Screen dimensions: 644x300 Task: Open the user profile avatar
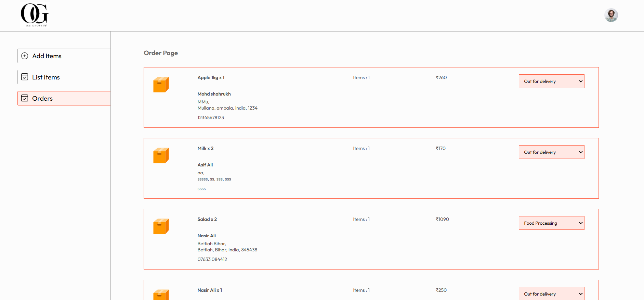[611, 15]
